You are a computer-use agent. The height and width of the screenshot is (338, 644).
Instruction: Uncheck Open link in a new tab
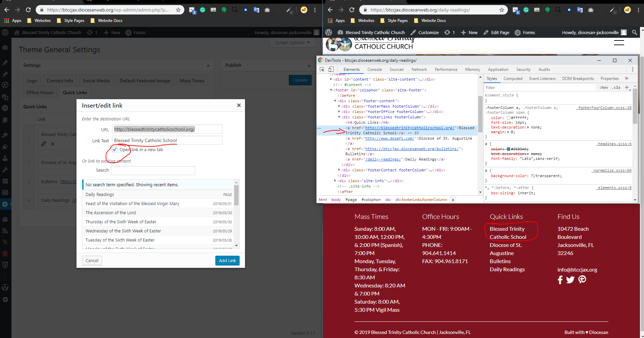[115, 149]
